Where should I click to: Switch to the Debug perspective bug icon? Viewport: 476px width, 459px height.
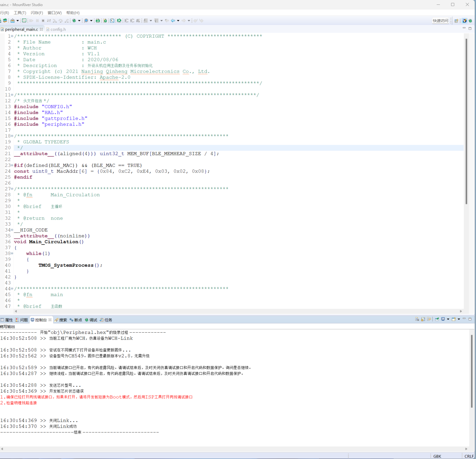pos(470,21)
